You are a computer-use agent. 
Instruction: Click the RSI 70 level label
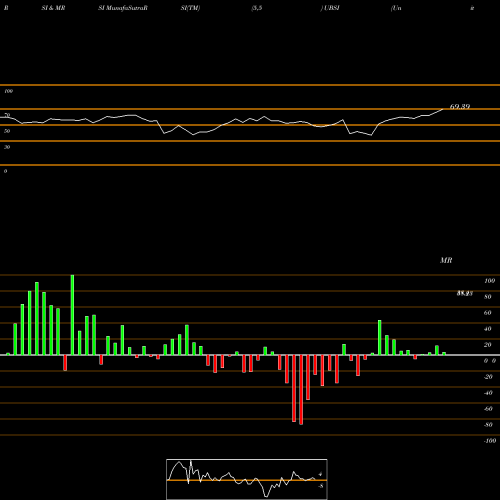(x=7, y=115)
